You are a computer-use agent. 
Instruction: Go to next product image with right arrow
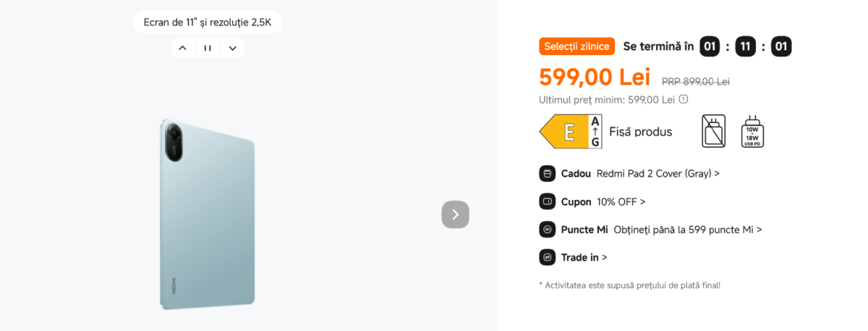point(455,214)
